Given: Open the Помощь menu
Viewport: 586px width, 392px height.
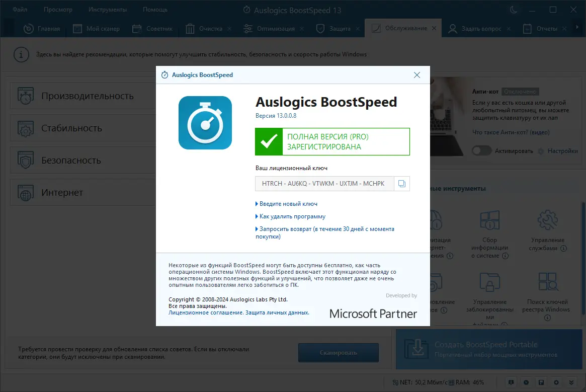Looking at the screenshot, I should pyautogui.click(x=155, y=10).
